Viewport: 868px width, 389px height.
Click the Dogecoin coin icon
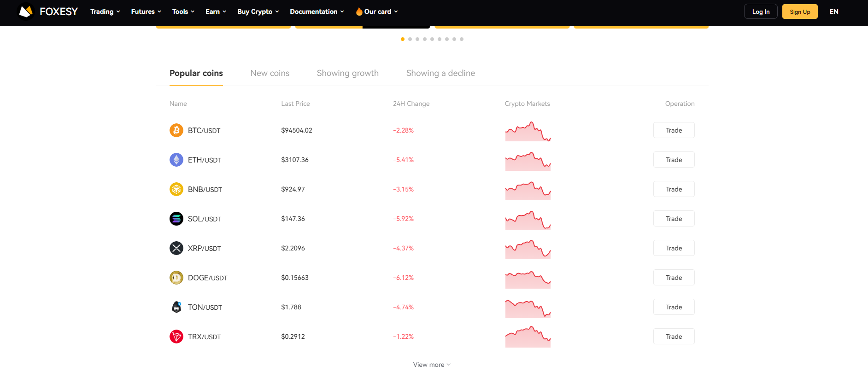(176, 278)
